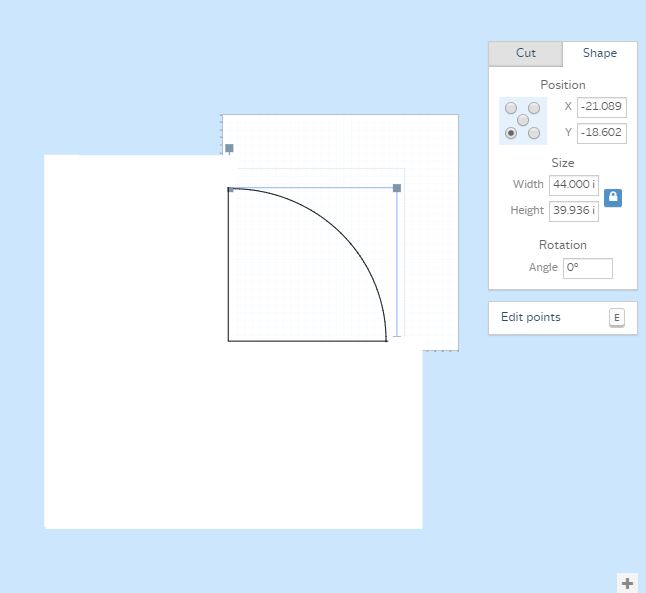
Task: Select the center anchor position radio
Action: point(523,120)
